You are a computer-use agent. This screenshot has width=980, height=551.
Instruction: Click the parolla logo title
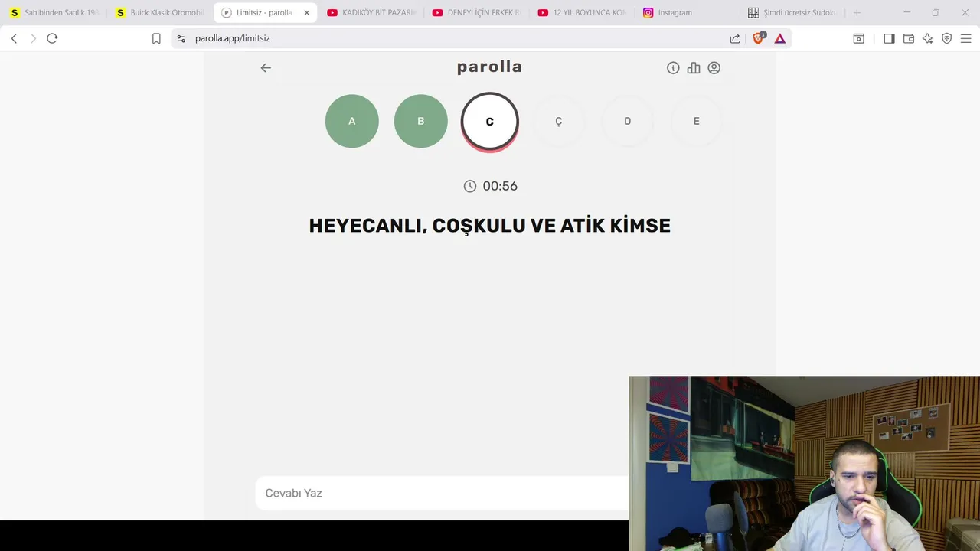tap(489, 67)
